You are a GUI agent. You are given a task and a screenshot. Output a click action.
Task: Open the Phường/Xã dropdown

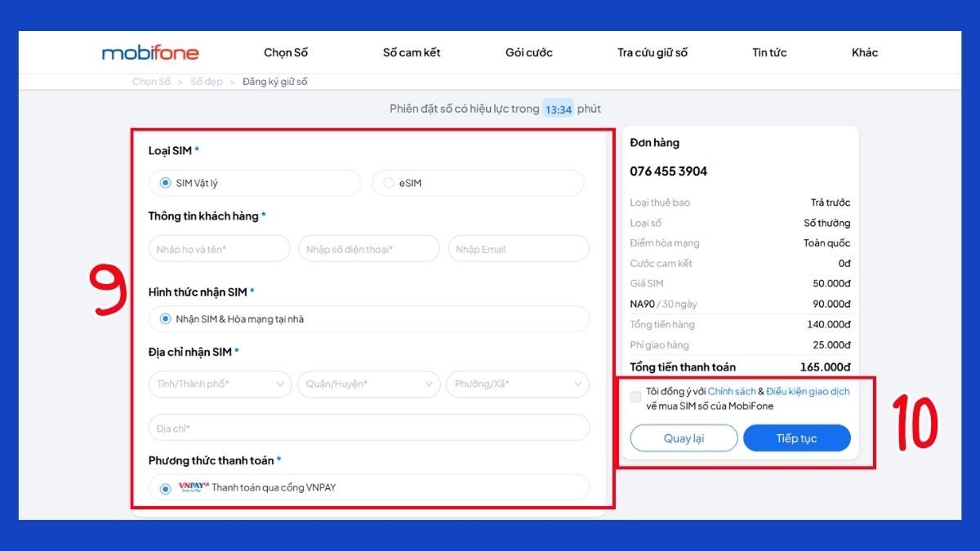point(518,384)
